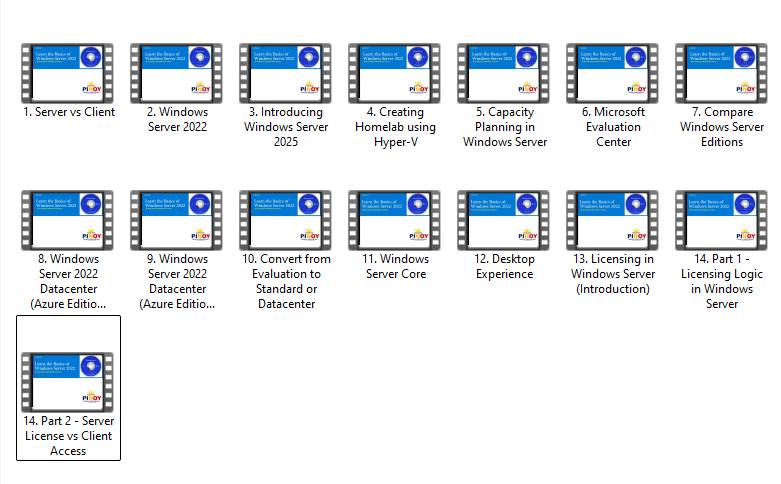The height and width of the screenshot is (484, 781).
Task: Click the '12. Desktop Experience' filename text
Action: point(505,266)
